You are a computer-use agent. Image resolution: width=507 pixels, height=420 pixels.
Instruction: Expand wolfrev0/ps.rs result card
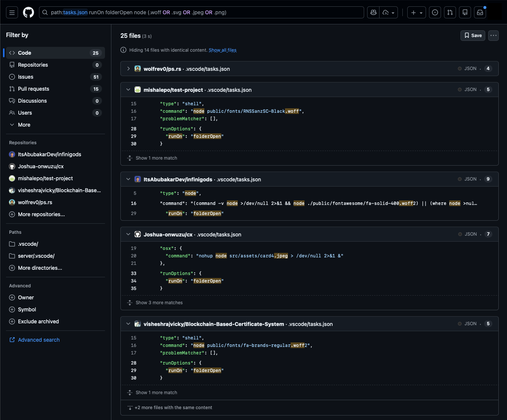point(128,69)
